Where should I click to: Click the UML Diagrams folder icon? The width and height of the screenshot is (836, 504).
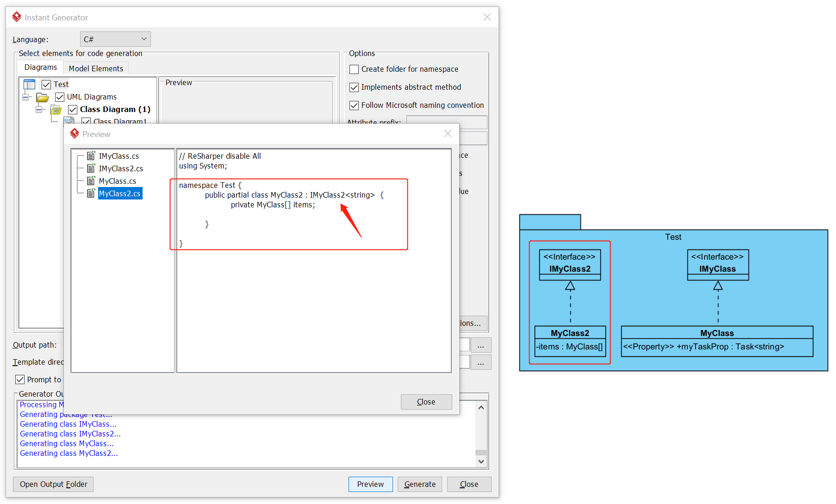[43, 97]
